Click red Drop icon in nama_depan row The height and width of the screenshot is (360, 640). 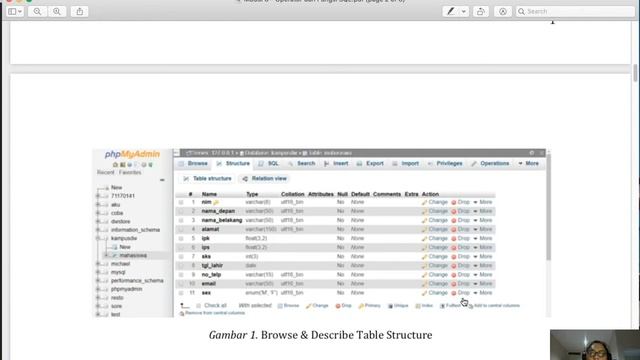[x=453, y=211]
